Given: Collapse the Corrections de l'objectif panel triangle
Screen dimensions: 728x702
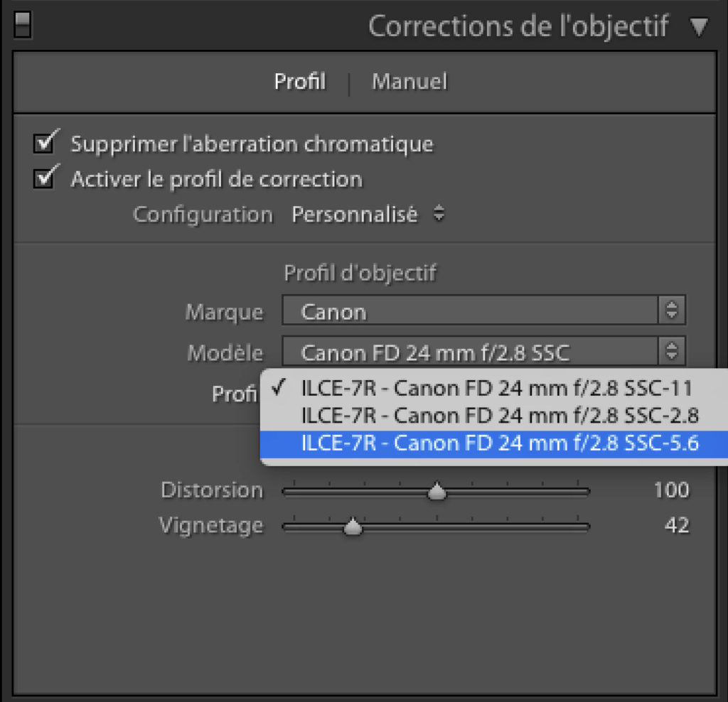Looking at the screenshot, I should [x=699, y=28].
